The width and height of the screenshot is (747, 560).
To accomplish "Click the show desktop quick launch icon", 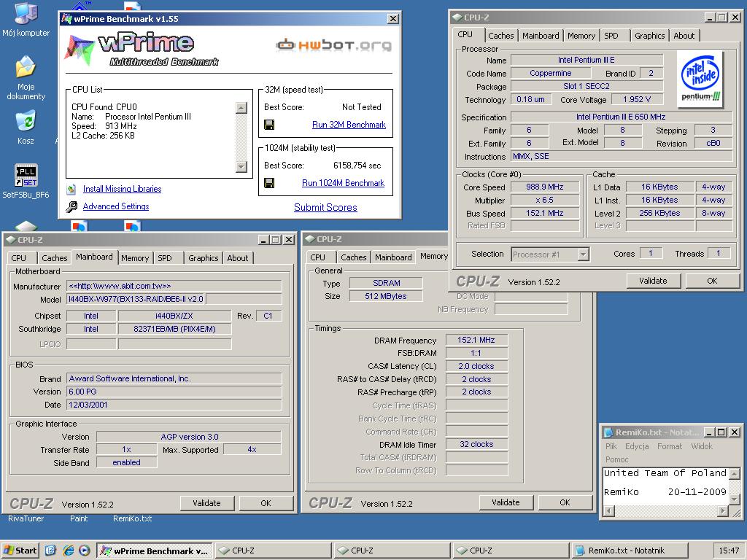I will [50, 551].
